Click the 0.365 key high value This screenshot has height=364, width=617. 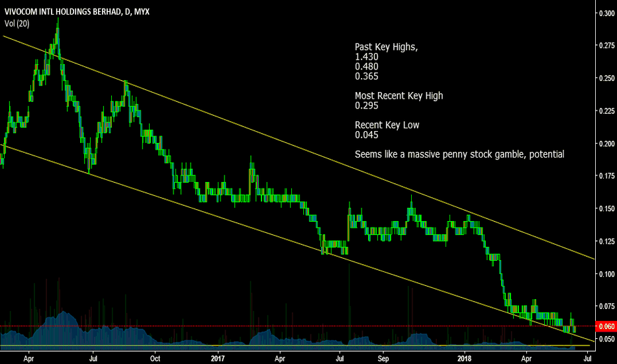pos(366,76)
